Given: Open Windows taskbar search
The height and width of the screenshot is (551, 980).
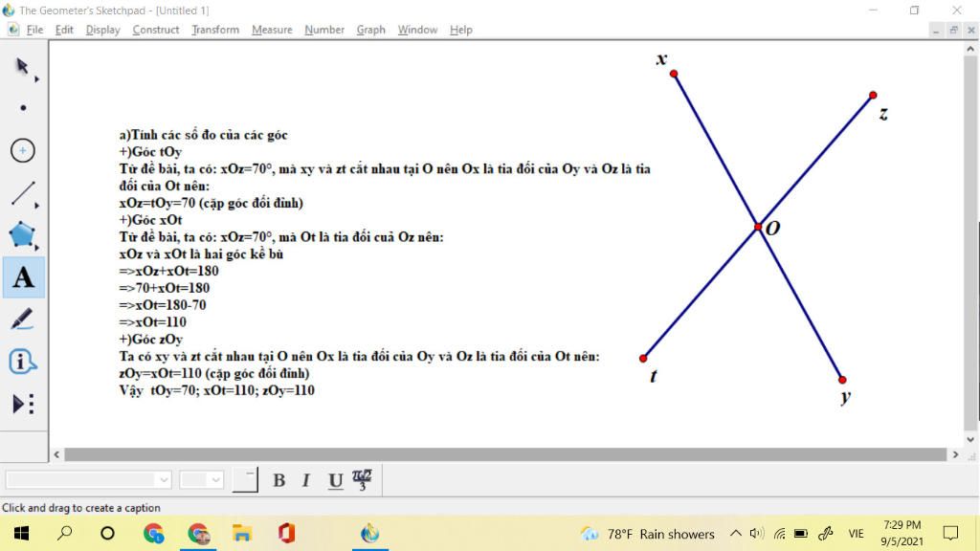Looking at the screenshot, I should point(65,534).
